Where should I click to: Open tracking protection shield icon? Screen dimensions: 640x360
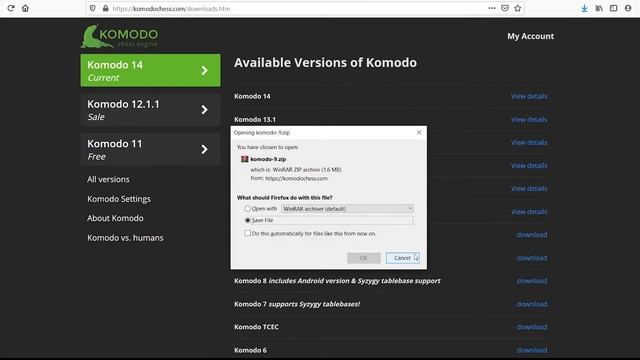coord(93,8)
